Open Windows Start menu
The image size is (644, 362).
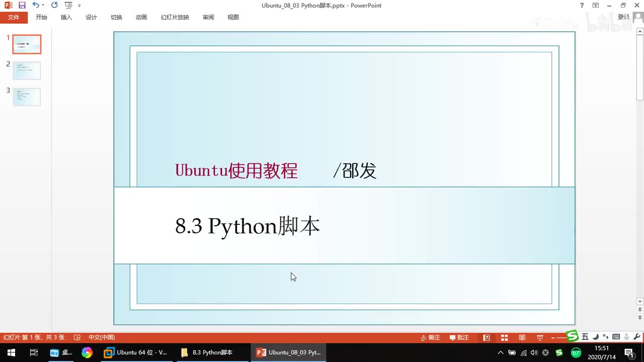(x=11, y=352)
